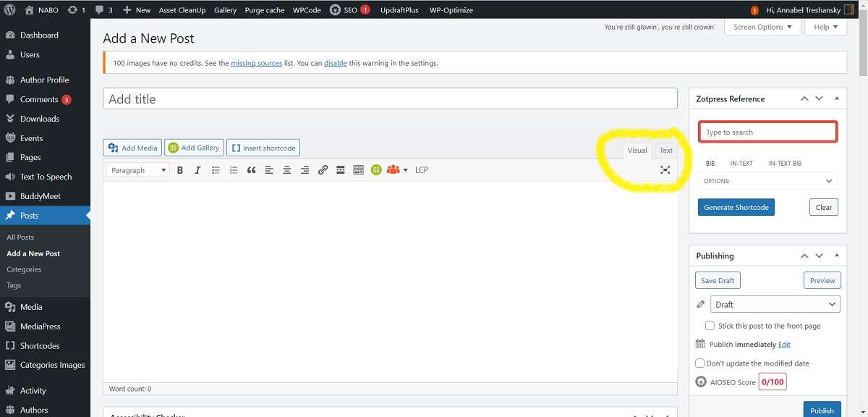
Task: Click the Generate Shortcode button
Action: 736,207
